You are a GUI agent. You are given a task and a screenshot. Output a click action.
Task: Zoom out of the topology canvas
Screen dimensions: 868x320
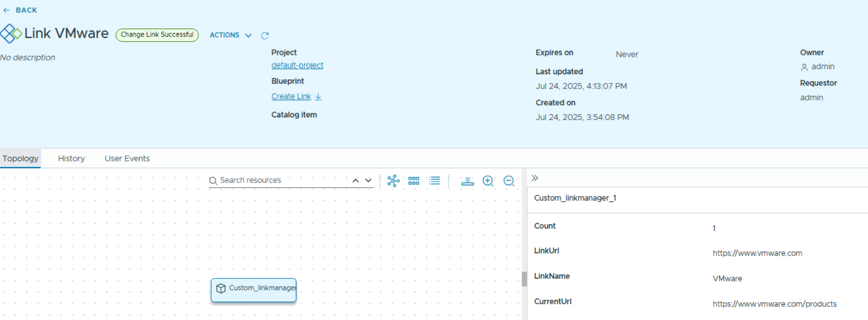pos(509,181)
